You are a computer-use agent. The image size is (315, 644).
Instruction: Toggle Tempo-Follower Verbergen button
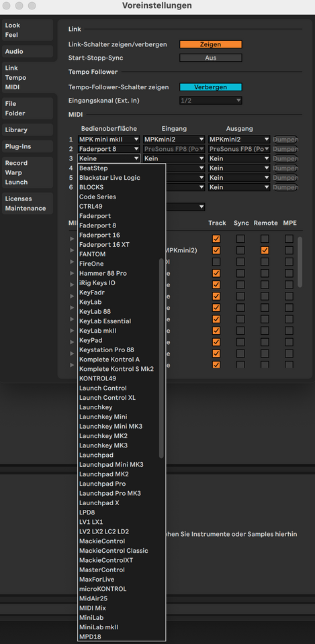(x=210, y=87)
